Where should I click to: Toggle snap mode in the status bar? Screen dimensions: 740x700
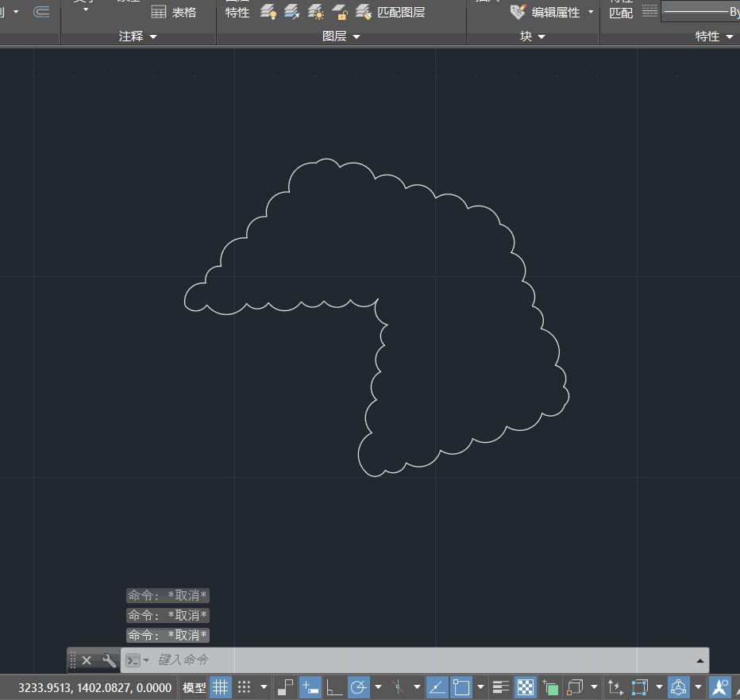tap(245, 687)
